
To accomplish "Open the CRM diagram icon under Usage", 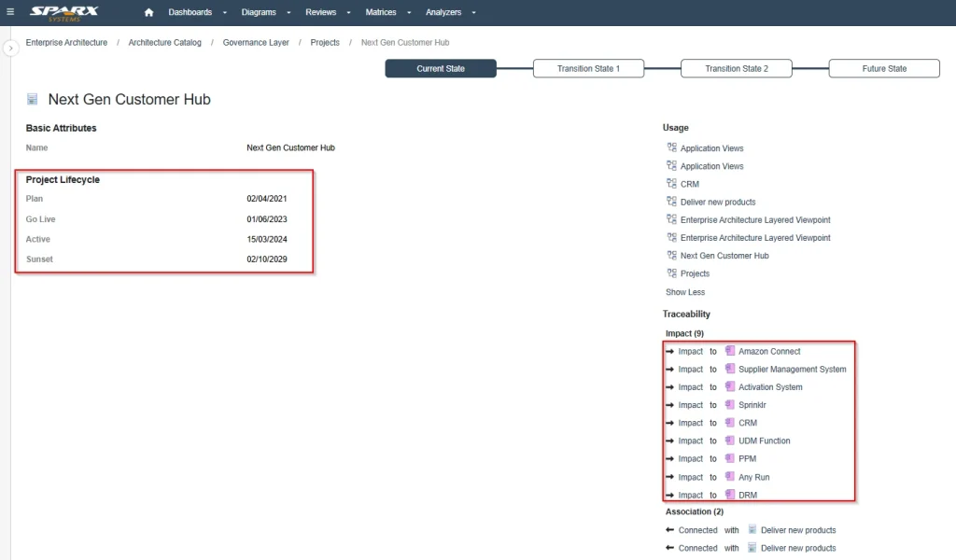I will (x=671, y=184).
